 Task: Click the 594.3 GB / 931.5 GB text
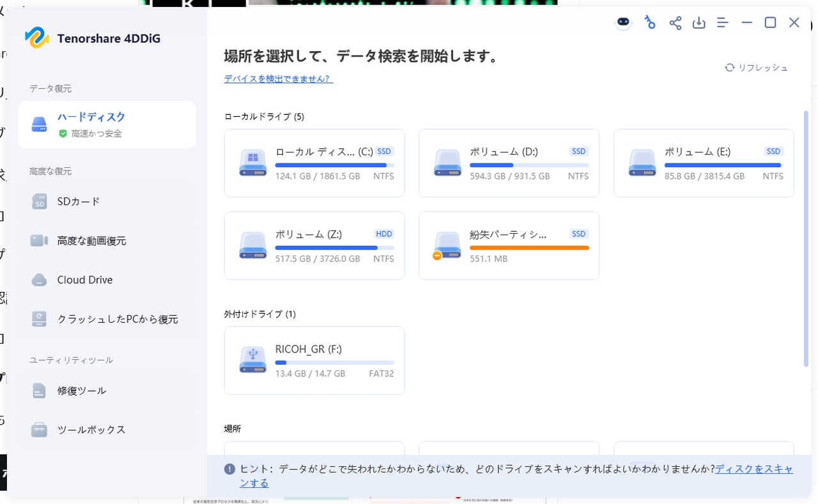click(509, 176)
